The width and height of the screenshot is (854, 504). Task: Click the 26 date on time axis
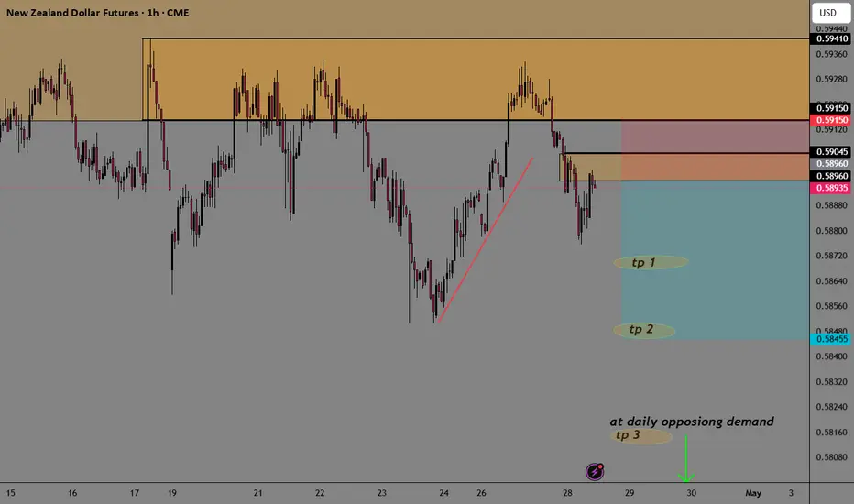[x=481, y=493]
